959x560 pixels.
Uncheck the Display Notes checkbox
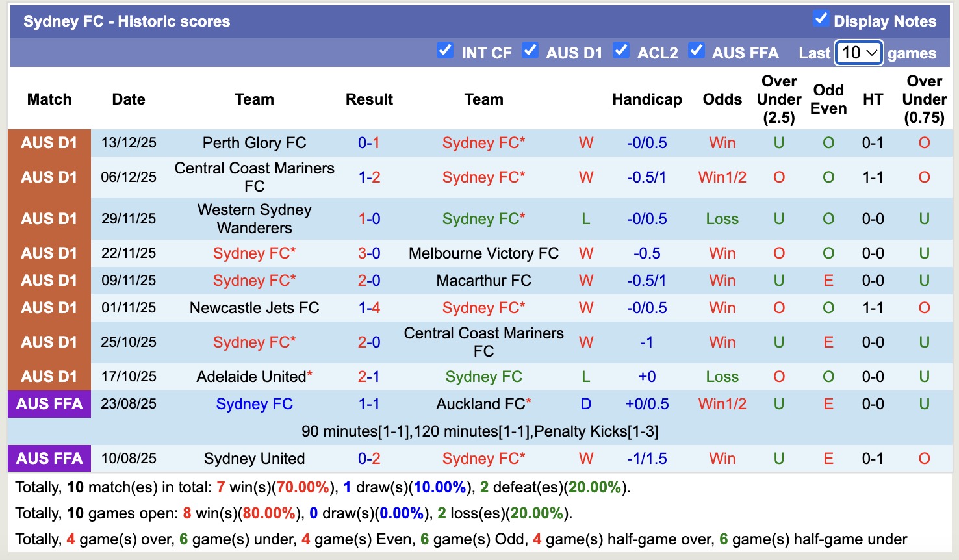tap(820, 19)
